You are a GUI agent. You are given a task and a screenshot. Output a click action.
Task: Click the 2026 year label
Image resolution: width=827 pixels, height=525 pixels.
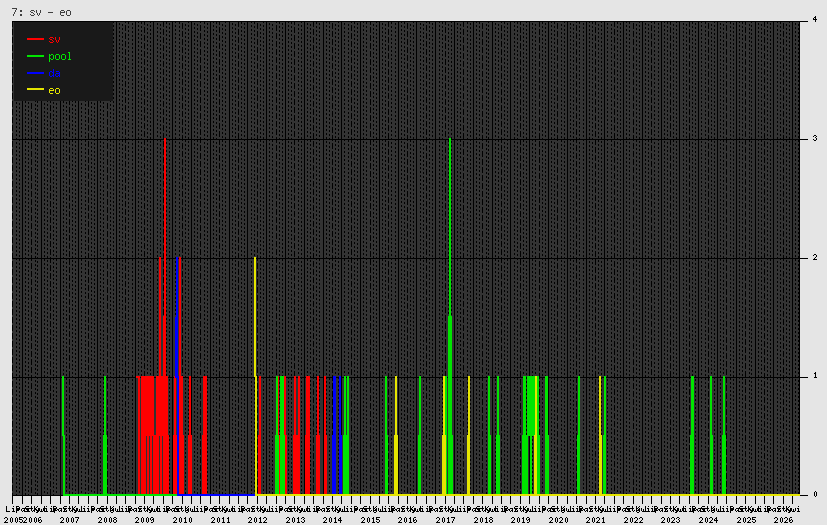click(x=784, y=520)
